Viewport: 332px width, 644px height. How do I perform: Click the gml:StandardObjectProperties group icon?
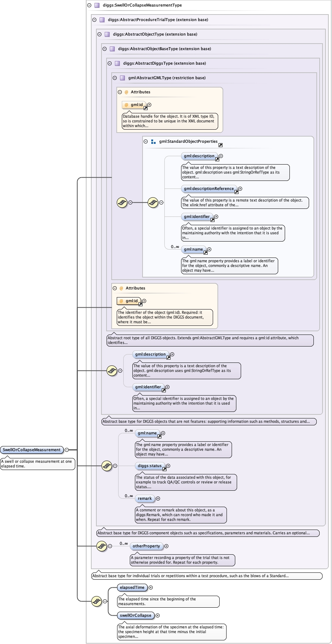point(153,142)
